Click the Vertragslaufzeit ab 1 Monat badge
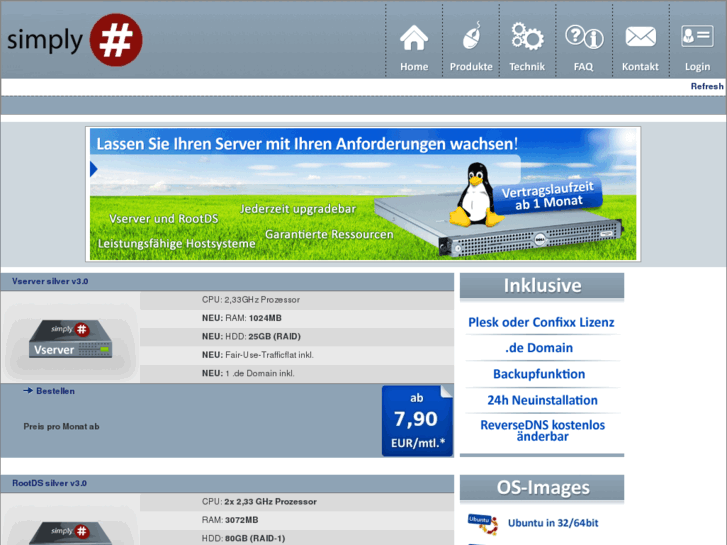This screenshot has height=545, width=727. [x=548, y=195]
